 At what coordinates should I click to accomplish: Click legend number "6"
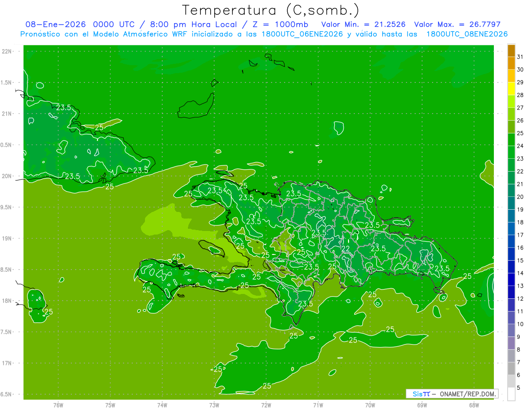[519, 375]
